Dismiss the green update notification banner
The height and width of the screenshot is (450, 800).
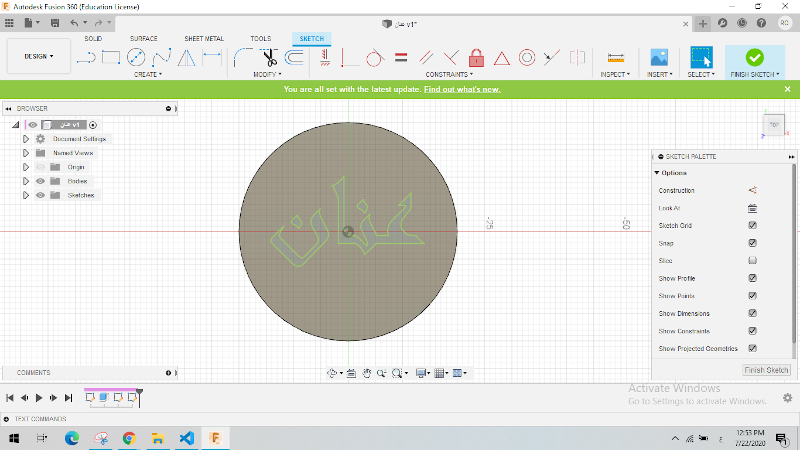click(x=787, y=89)
